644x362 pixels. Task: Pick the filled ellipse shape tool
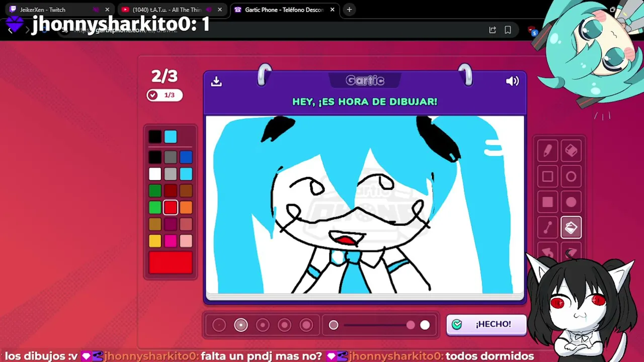click(x=571, y=202)
